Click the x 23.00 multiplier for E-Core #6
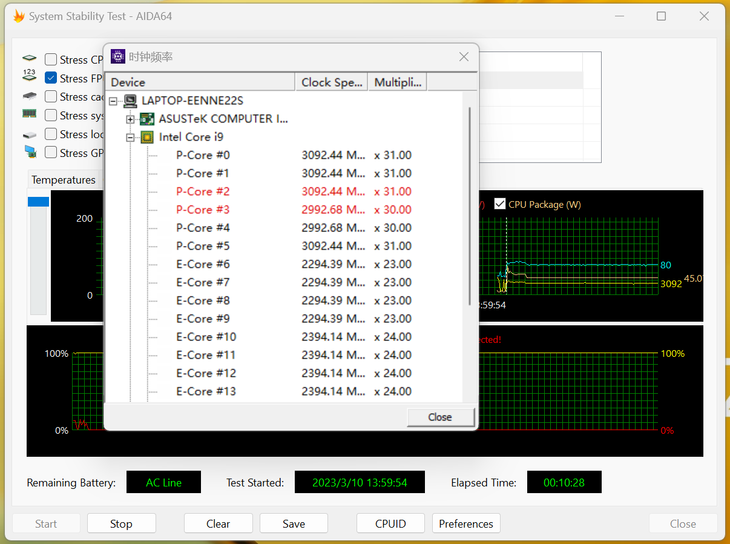Image resolution: width=730 pixels, height=544 pixels. click(393, 264)
